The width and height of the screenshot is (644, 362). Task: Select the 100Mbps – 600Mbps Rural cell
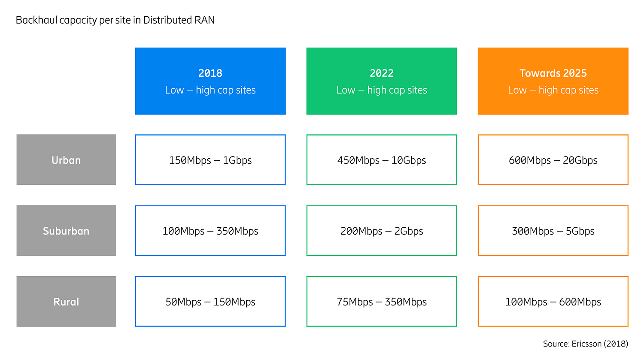[x=553, y=301]
